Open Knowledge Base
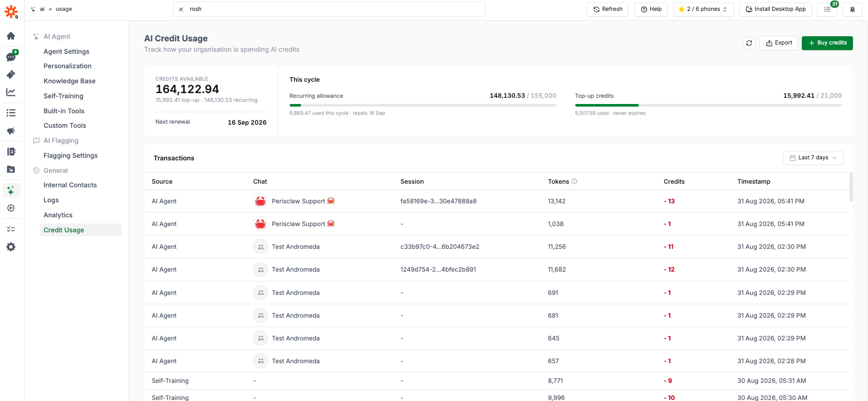The image size is (868, 401). (x=69, y=81)
